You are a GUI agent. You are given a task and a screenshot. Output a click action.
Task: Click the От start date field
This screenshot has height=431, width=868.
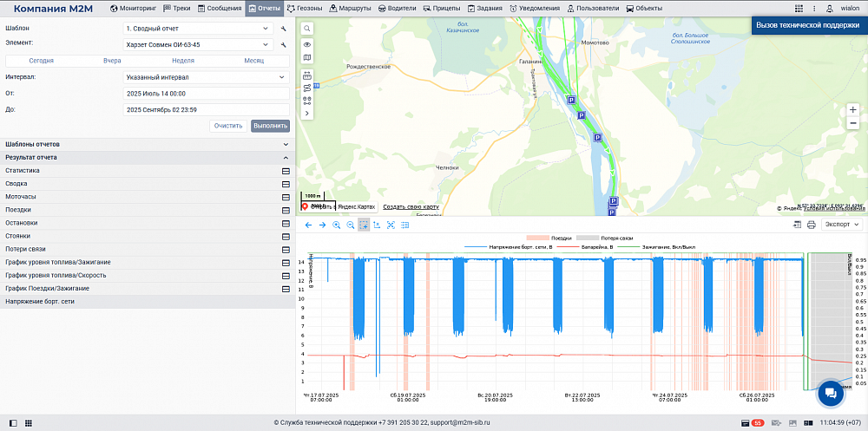click(206, 94)
